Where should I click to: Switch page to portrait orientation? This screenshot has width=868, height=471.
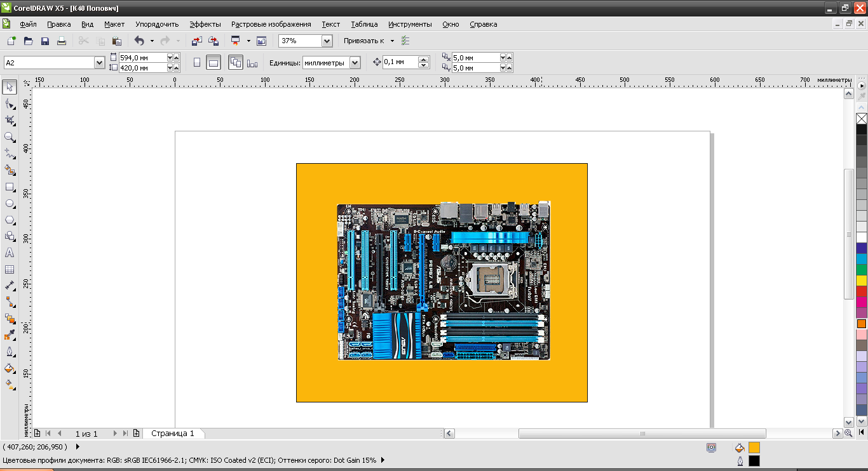click(x=196, y=63)
